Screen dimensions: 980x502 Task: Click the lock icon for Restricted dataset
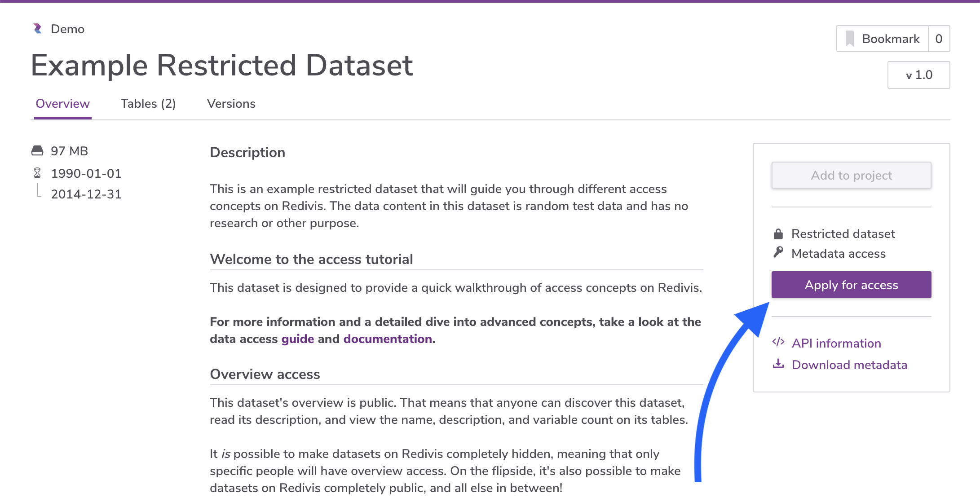778,233
